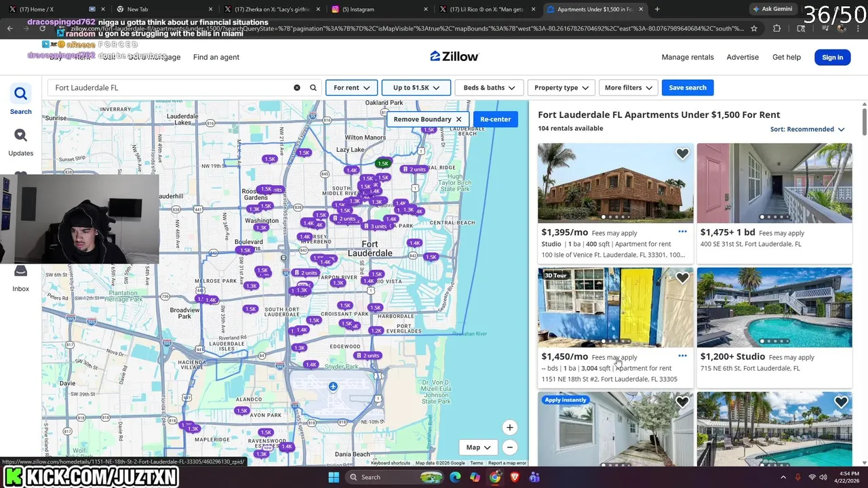This screenshot has width=868, height=488.
Task: Zoom out on the map
Action: (509, 447)
